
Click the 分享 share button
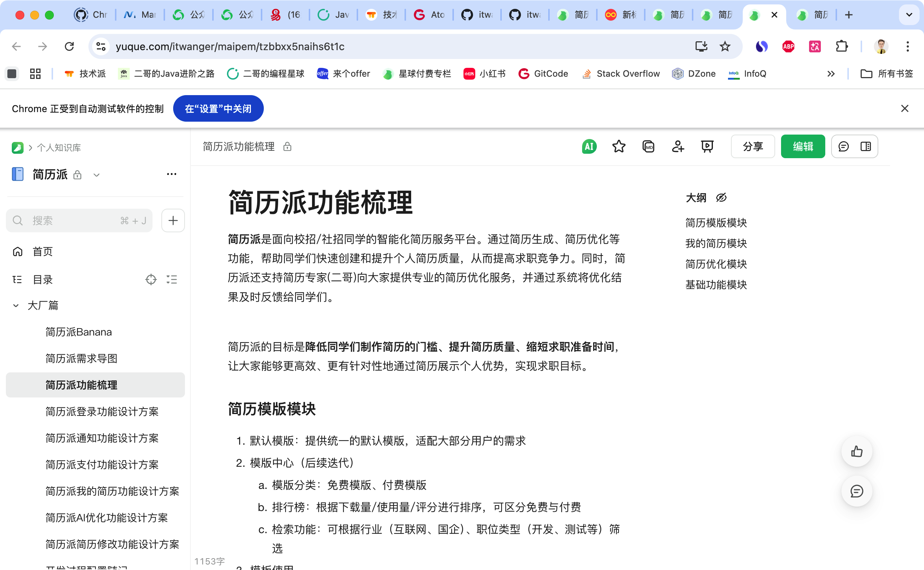[753, 147]
